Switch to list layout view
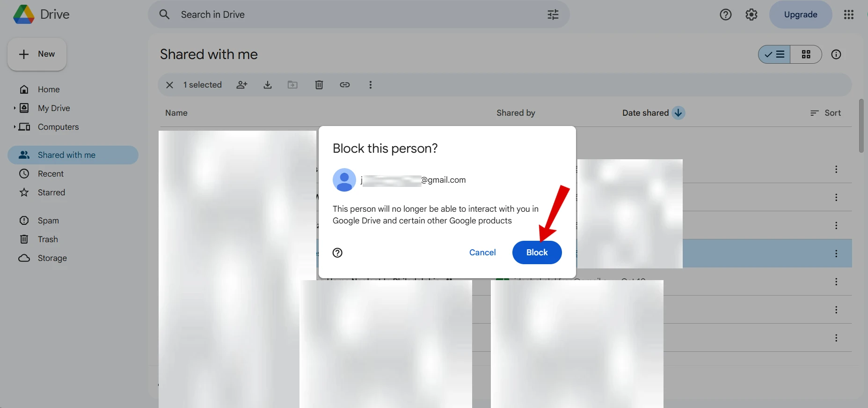This screenshot has height=408, width=868. (x=774, y=54)
